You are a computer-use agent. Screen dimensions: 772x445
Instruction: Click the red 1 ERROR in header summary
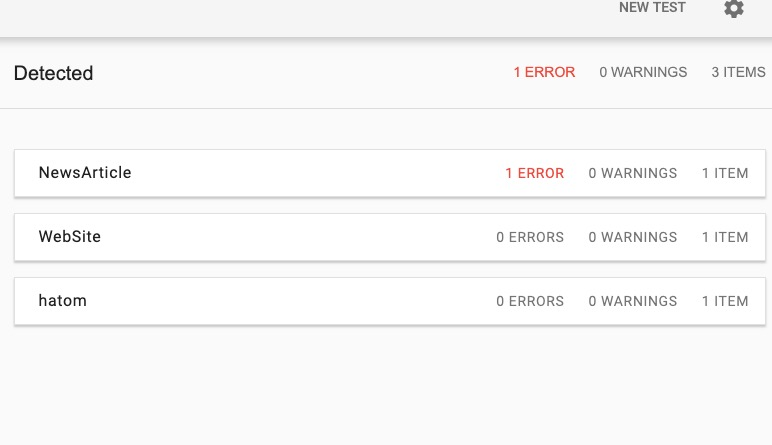544,72
